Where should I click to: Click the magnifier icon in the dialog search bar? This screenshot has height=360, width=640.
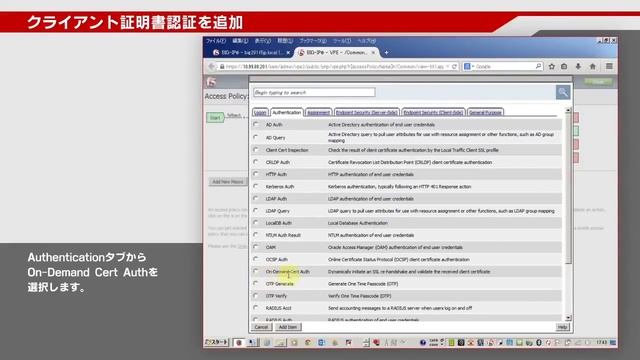pyautogui.click(x=562, y=92)
